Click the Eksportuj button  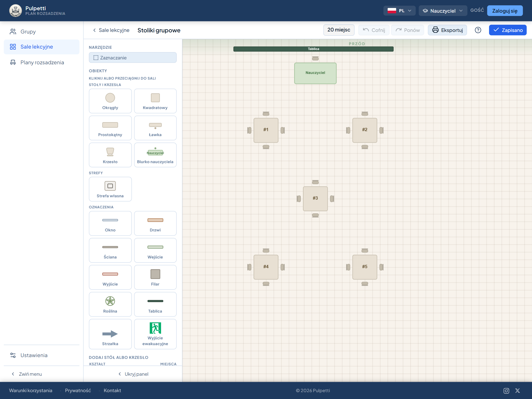447,30
